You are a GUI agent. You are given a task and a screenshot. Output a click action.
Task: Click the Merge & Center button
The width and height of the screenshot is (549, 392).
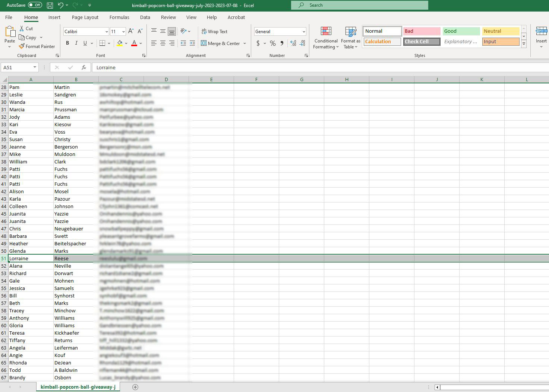(220, 43)
